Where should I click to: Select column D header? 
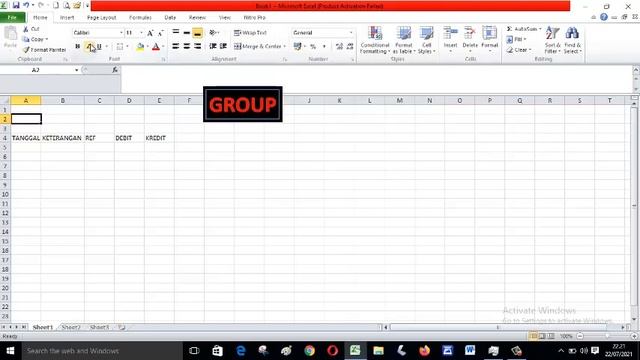pos(129,100)
